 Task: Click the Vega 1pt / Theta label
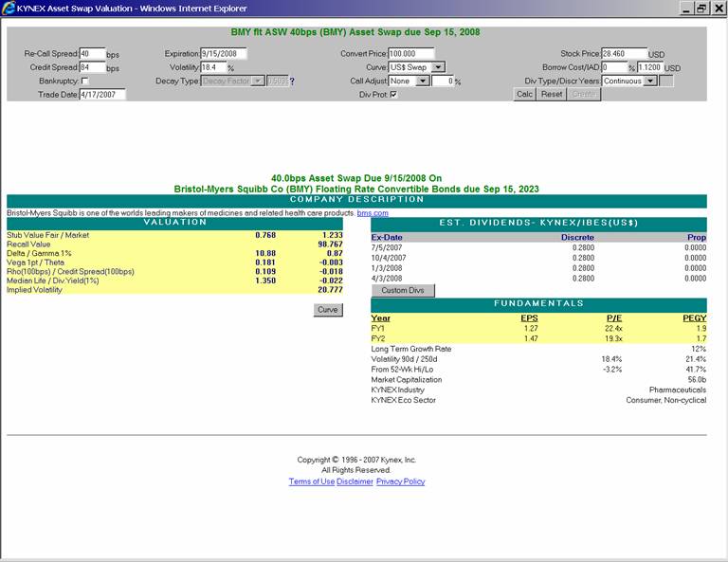tap(35, 263)
